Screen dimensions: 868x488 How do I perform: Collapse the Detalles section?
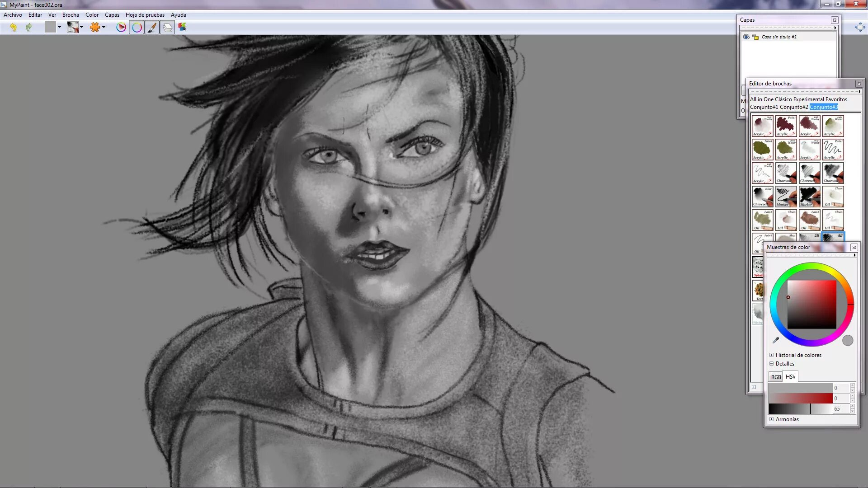(771, 364)
